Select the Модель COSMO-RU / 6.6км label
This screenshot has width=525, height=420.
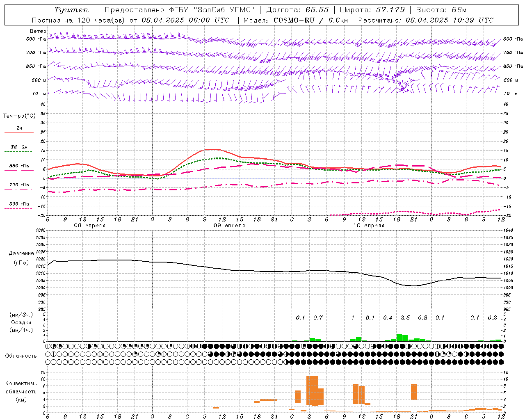[x=295, y=20]
